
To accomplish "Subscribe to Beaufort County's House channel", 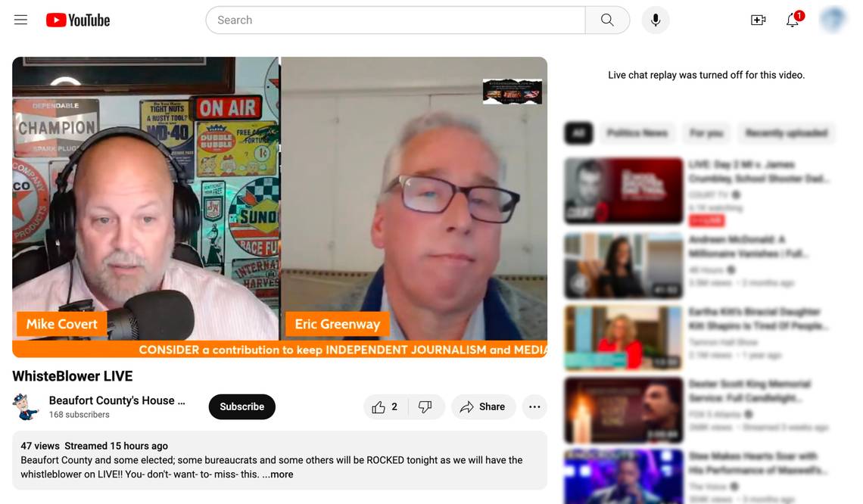I will click(x=241, y=407).
